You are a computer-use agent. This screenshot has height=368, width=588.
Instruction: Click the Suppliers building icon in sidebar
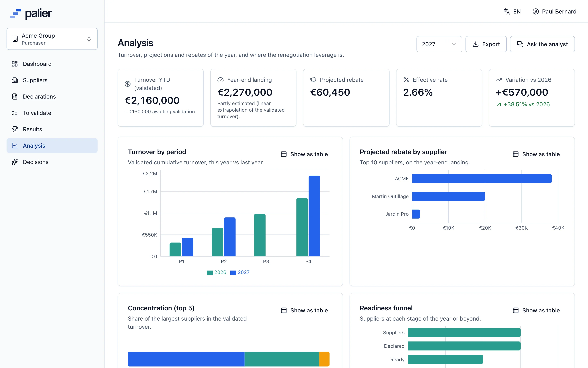(x=15, y=80)
